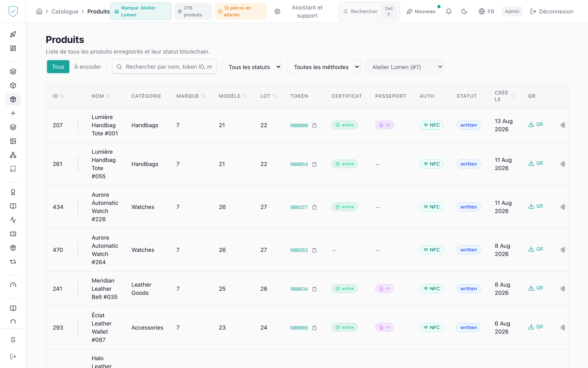
Task: Open the ticket icon in the sidebar
Action: 13,234
